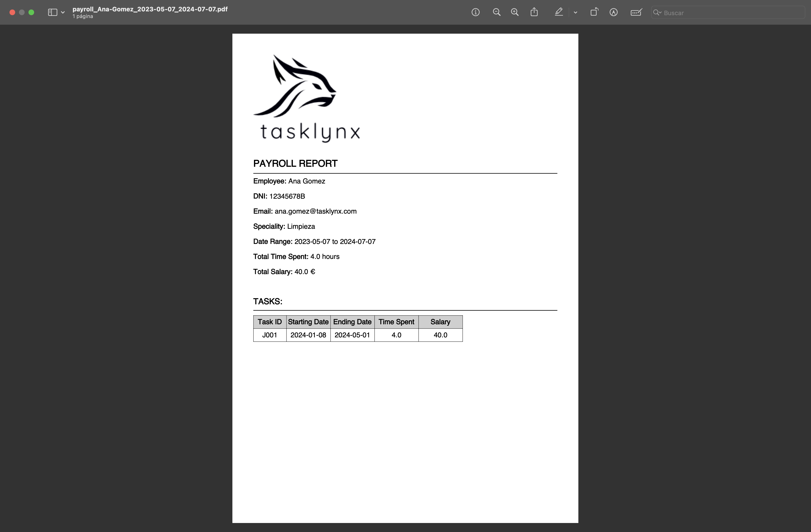811x532 pixels.
Task: Open the Share menu
Action: [x=534, y=12]
